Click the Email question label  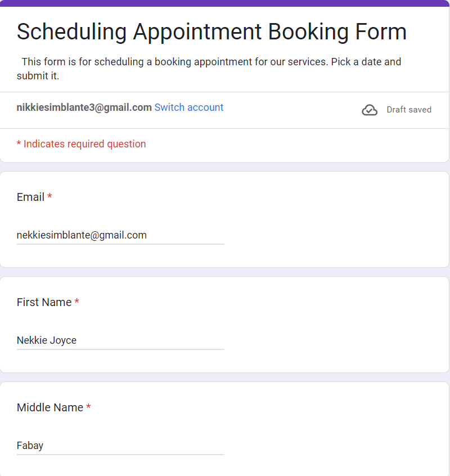[x=30, y=197]
